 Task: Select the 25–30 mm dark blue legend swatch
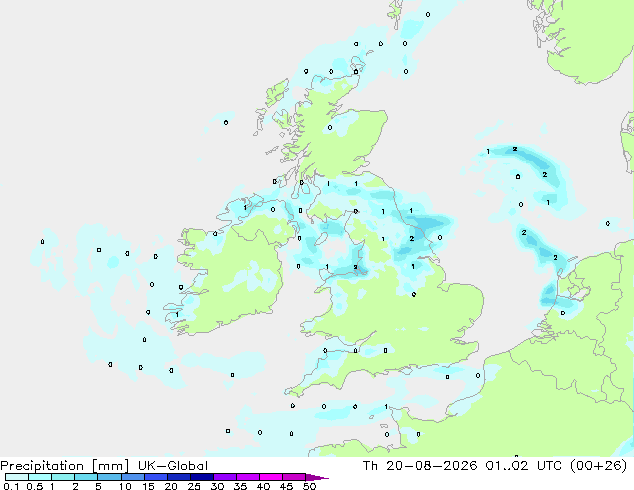tap(201, 477)
